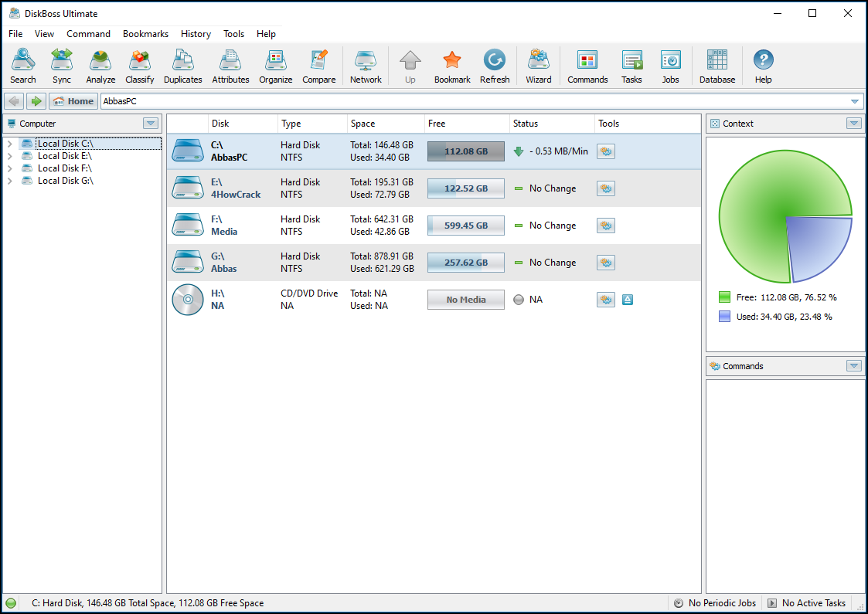868x614 pixels.
Task: Open the address bar history dropdown
Action: [x=854, y=101]
